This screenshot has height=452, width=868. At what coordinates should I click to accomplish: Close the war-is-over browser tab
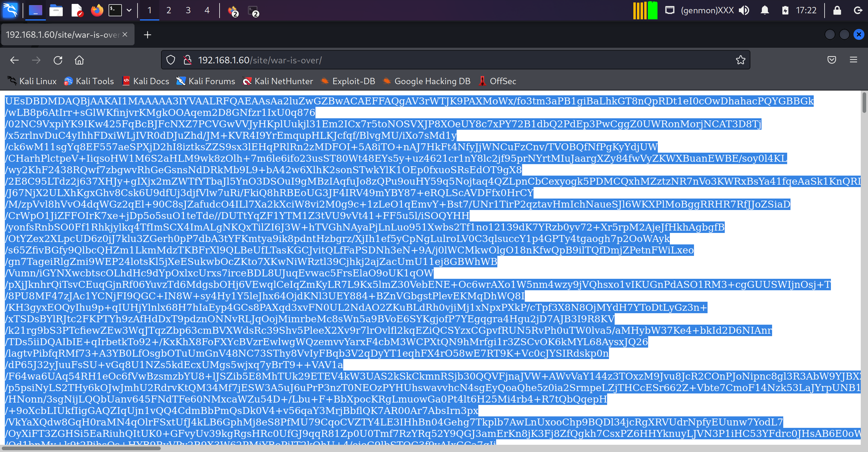[125, 34]
